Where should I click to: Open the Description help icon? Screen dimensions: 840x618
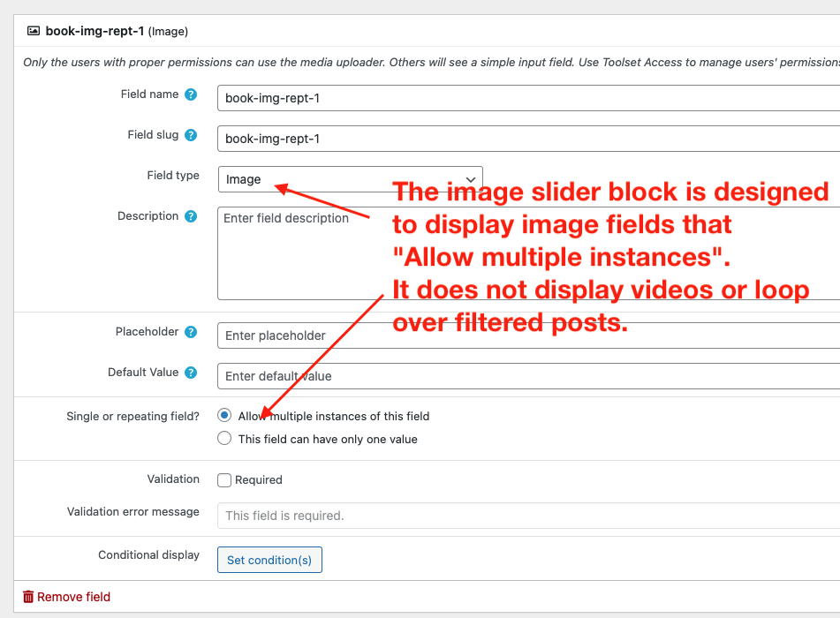191,216
